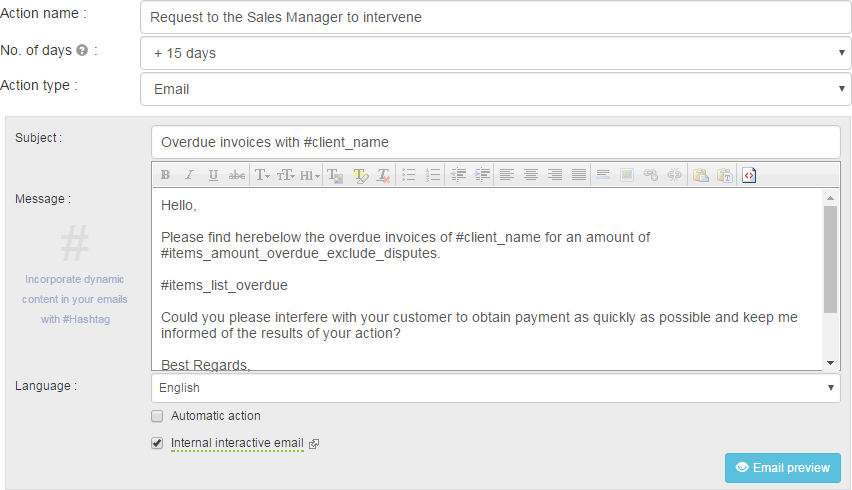Apply italic formatting to message text

click(x=189, y=175)
